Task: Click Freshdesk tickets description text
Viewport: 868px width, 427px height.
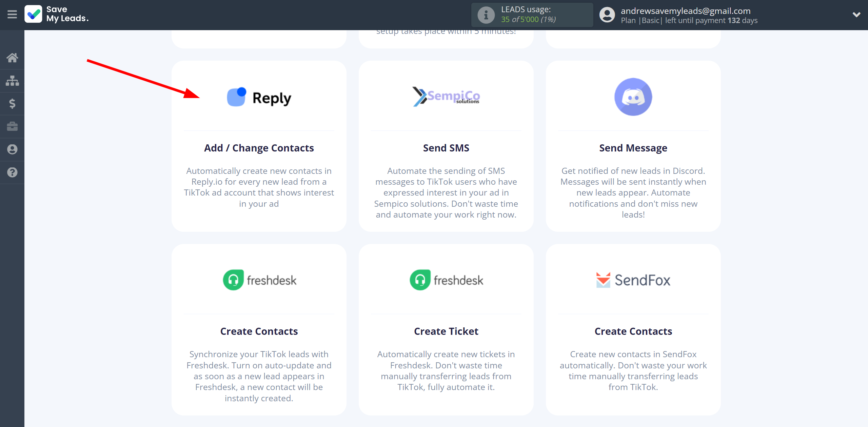Action: coord(446,370)
